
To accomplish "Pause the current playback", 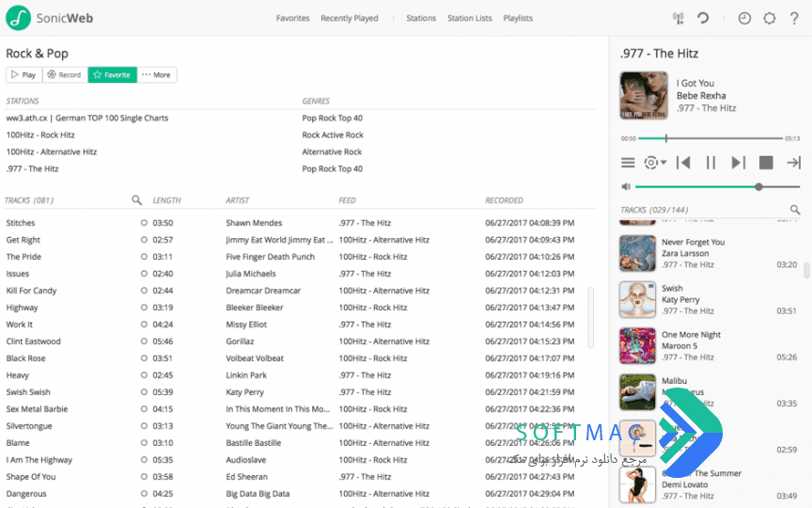I will coord(710,163).
